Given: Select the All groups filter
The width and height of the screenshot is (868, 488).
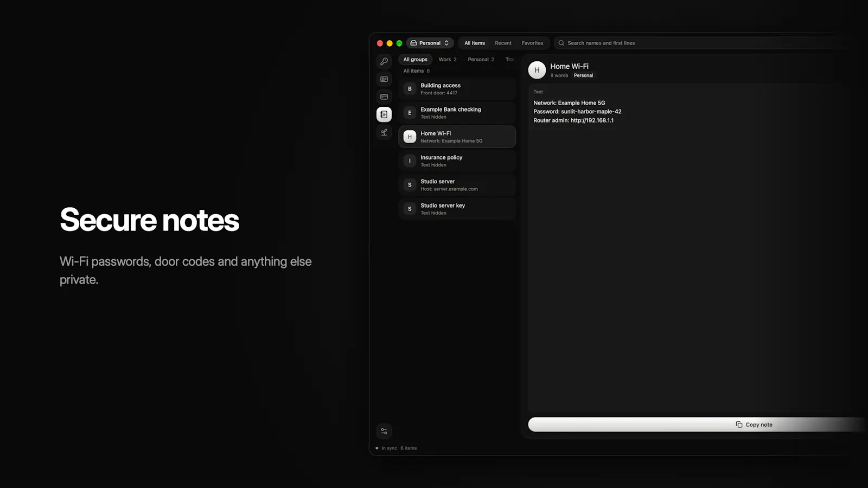Looking at the screenshot, I should (x=416, y=60).
